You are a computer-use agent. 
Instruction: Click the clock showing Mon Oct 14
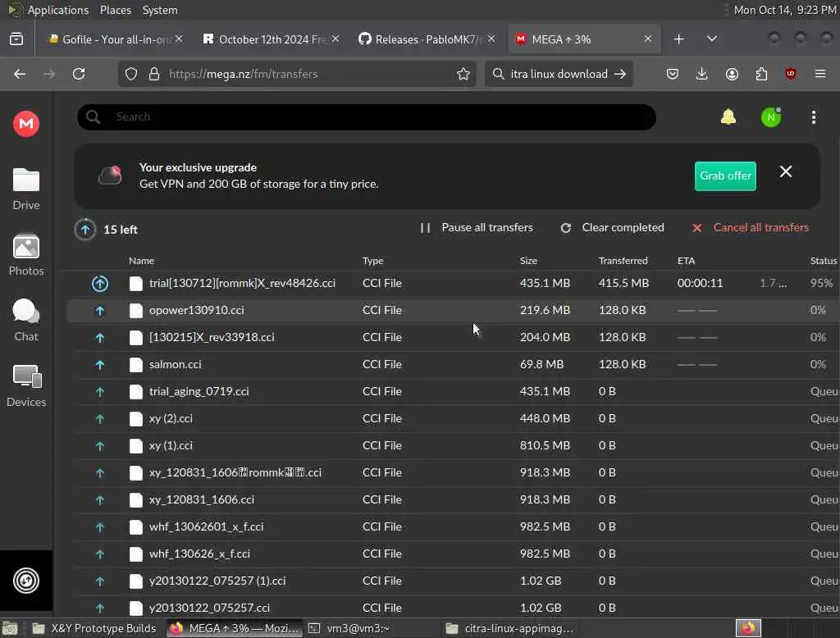point(785,10)
